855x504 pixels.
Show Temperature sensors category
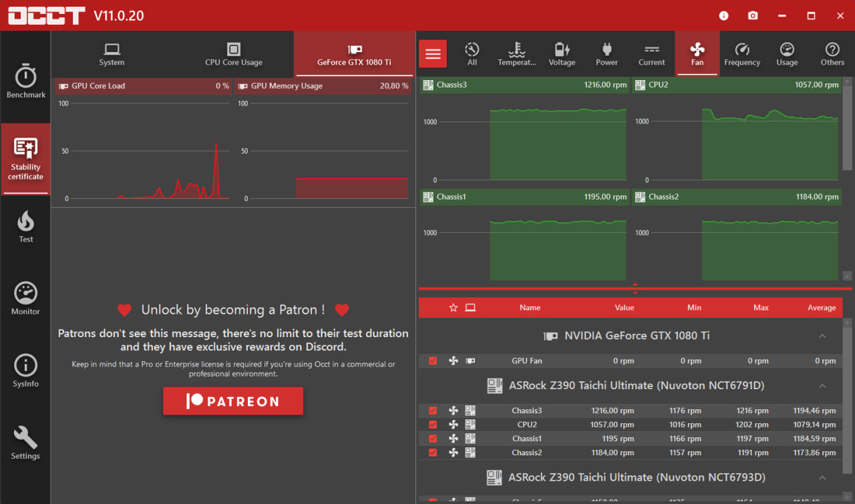[x=517, y=54]
